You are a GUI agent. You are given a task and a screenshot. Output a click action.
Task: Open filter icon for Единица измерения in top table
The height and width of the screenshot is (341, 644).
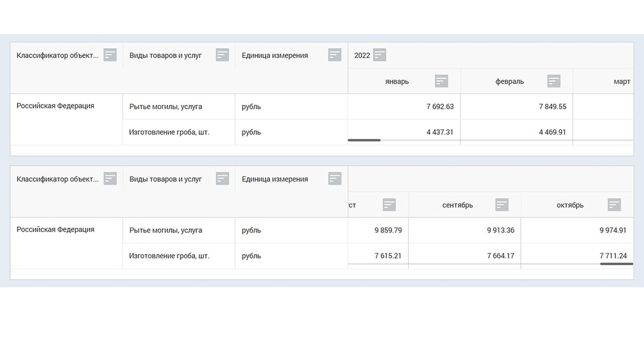[335, 55]
